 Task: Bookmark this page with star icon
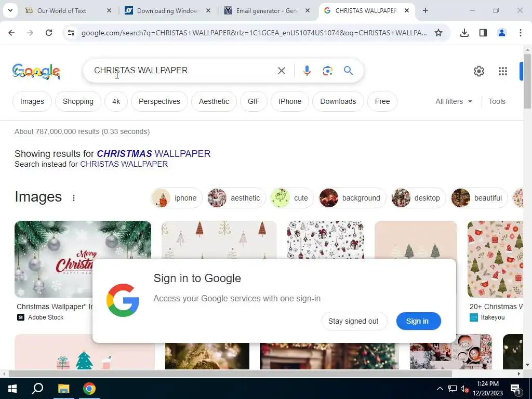[x=438, y=33]
